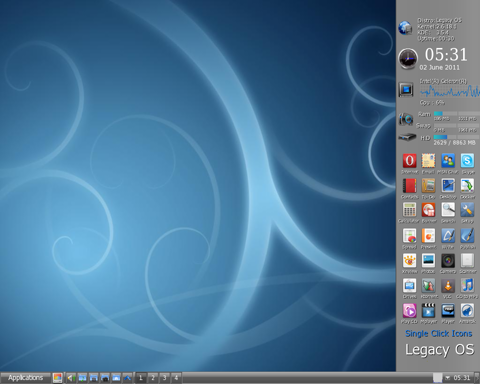Launch the Email envelope icon

tap(428, 161)
